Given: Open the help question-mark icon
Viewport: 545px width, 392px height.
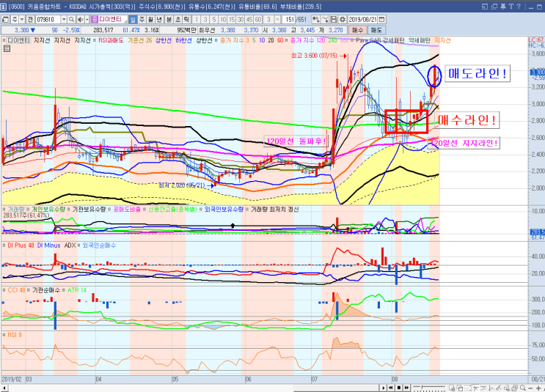Looking at the screenshot, I should click(519, 7).
